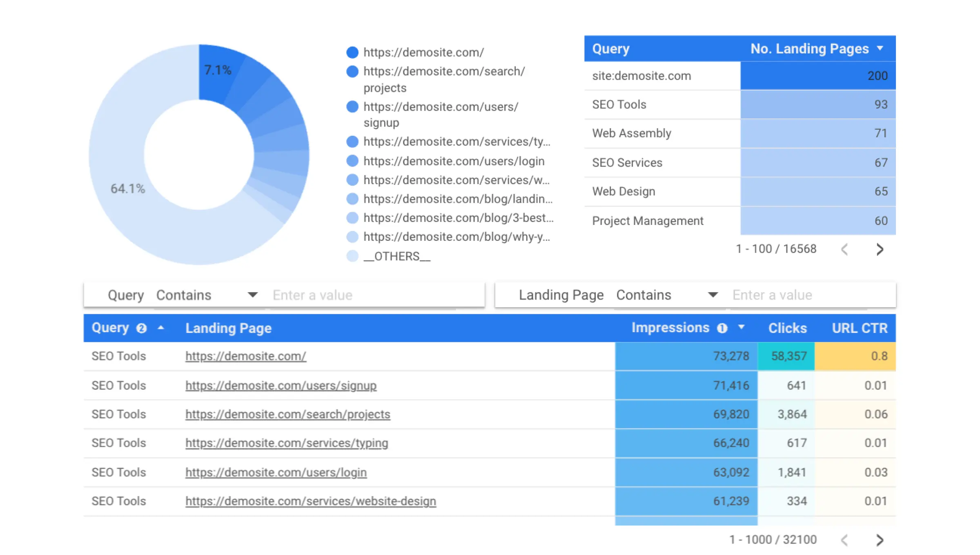
Task: Click the previous page arrow below the landing page table
Action: 844,539
